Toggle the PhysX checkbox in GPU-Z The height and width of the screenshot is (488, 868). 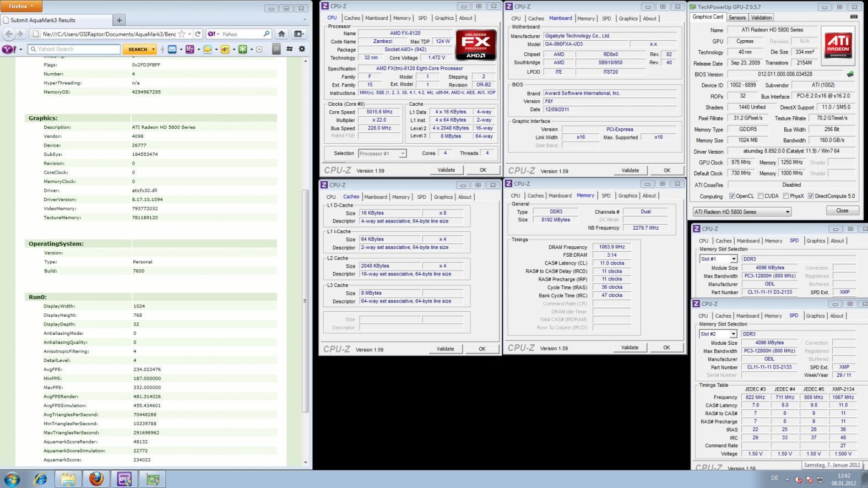(786, 196)
